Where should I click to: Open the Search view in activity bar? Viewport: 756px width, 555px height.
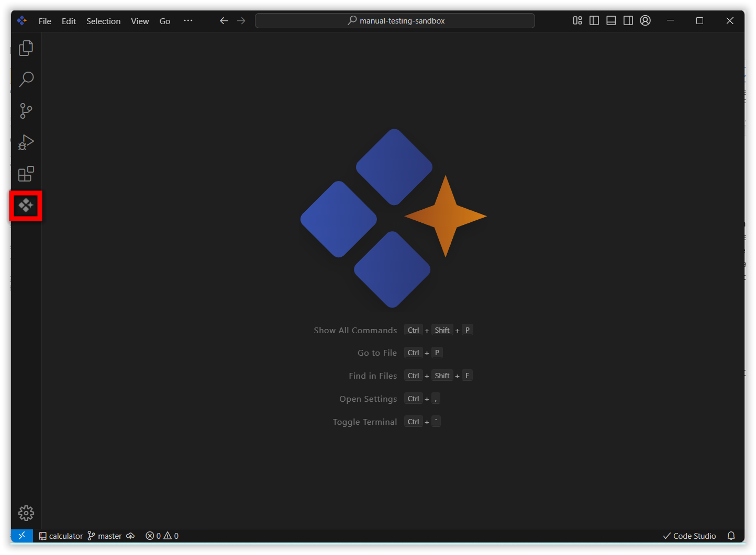tap(26, 80)
